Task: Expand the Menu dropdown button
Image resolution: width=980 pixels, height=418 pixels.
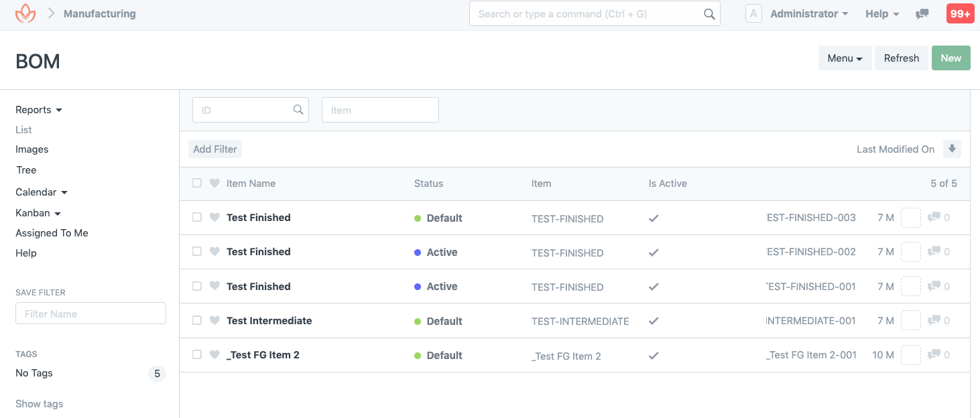Action: 845,58
